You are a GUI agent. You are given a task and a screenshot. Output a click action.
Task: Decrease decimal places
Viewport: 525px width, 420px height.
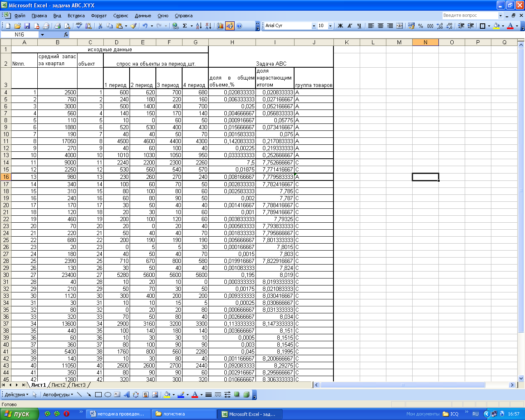[449, 26]
